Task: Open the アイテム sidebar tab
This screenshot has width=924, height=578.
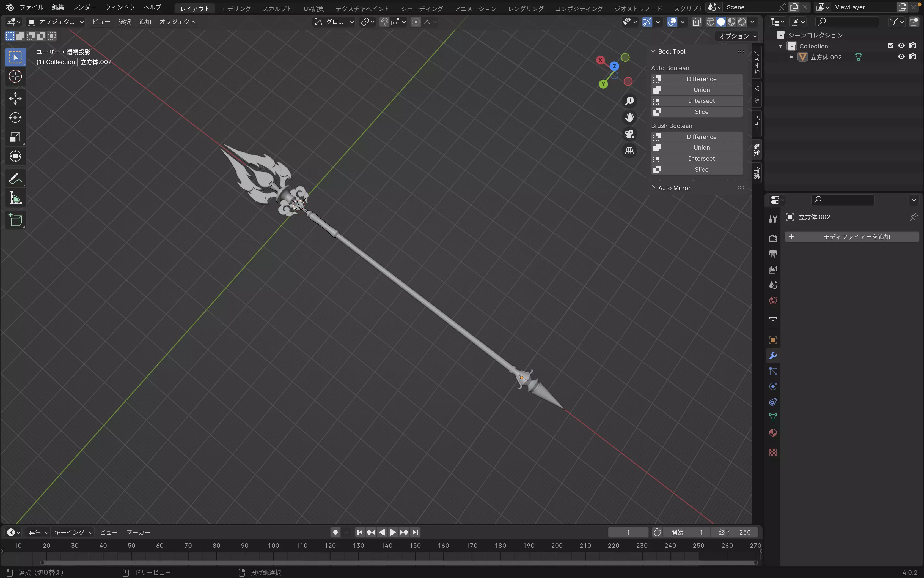Action: [x=757, y=62]
